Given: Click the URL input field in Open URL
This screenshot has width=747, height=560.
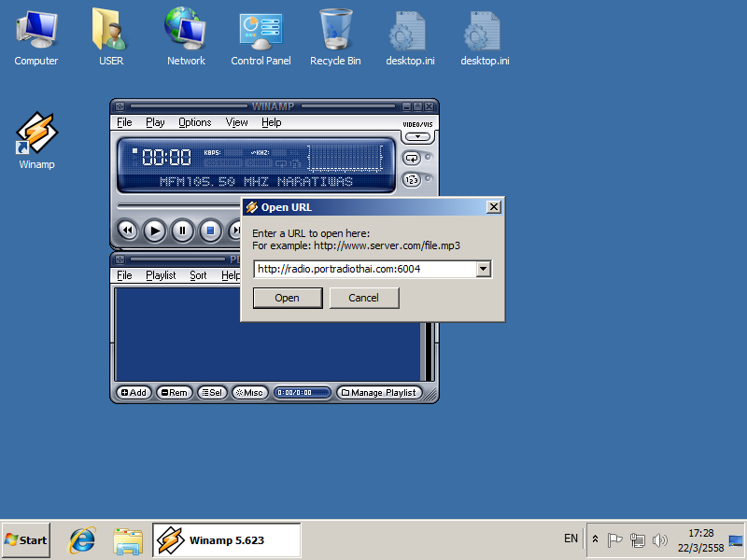Looking at the screenshot, I should [365, 269].
